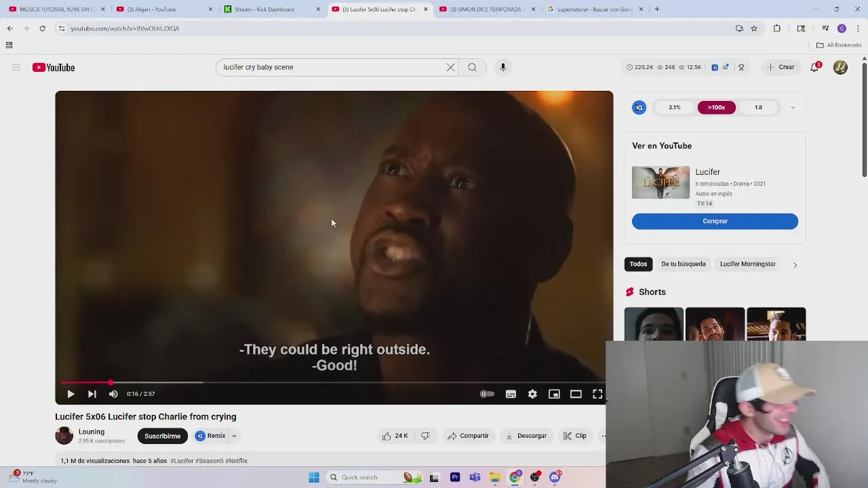Subscribe to Louning with Suscribirme
The image size is (868, 488).
point(162,436)
